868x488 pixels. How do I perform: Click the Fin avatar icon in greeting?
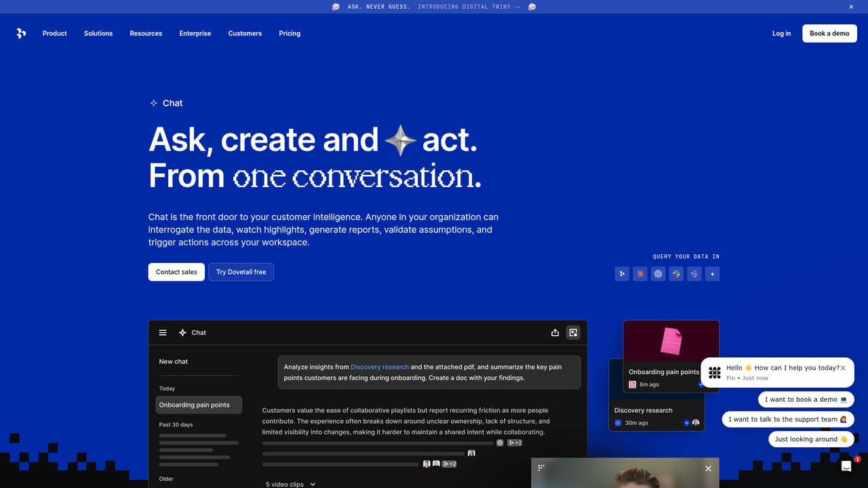[715, 373]
